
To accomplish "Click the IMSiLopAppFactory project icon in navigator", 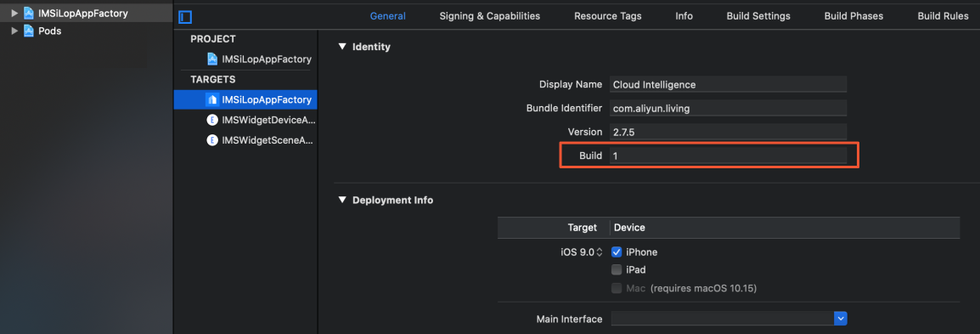I will (x=29, y=13).
